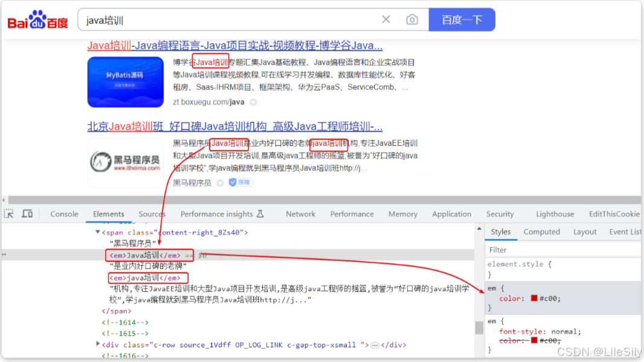Viewport: 644px width, 362px height.
Task: Switch to the Layout sidebar tab
Action: tap(585, 232)
